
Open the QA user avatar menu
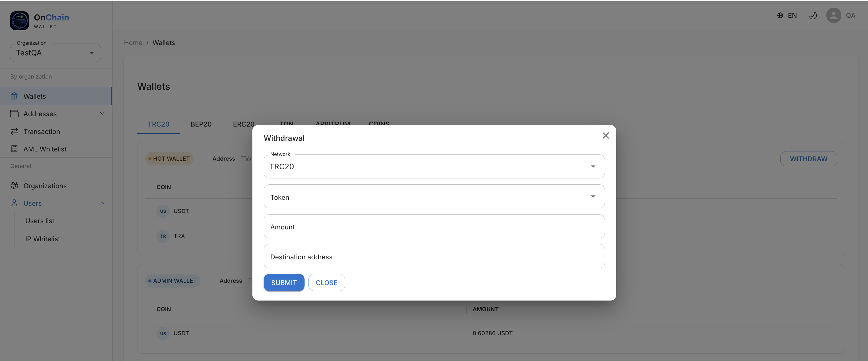pos(834,15)
